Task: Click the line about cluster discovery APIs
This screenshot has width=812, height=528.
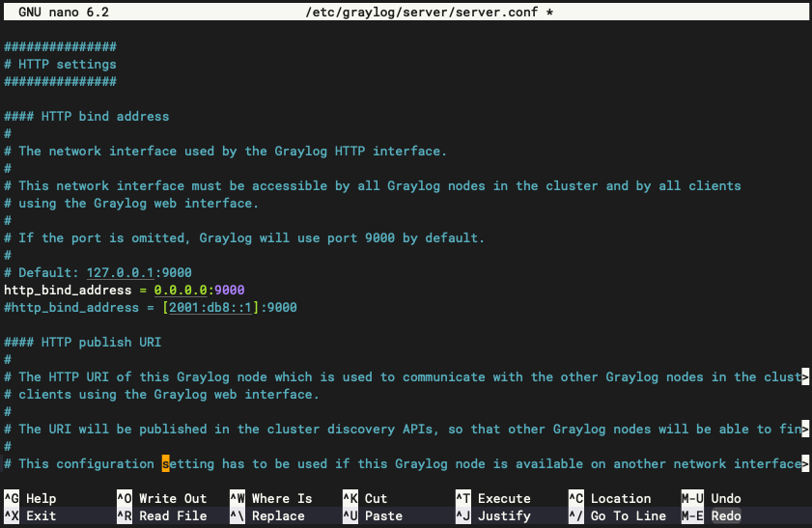Action: point(406,430)
